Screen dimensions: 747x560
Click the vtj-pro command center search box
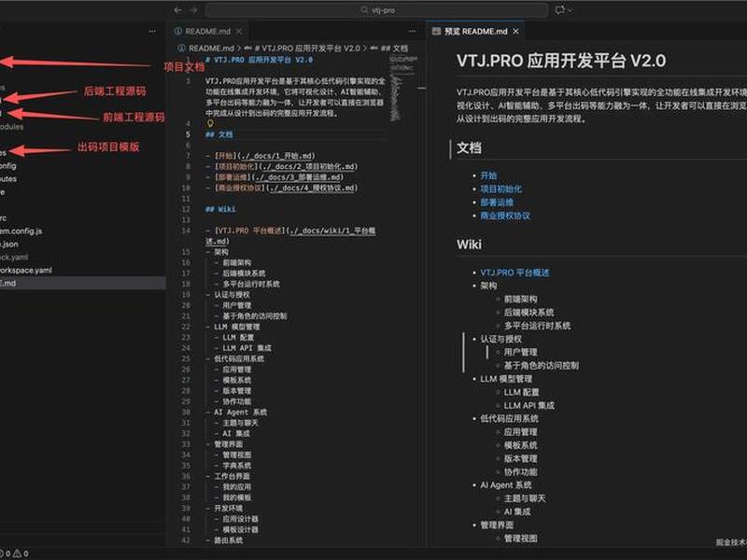coord(377,10)
